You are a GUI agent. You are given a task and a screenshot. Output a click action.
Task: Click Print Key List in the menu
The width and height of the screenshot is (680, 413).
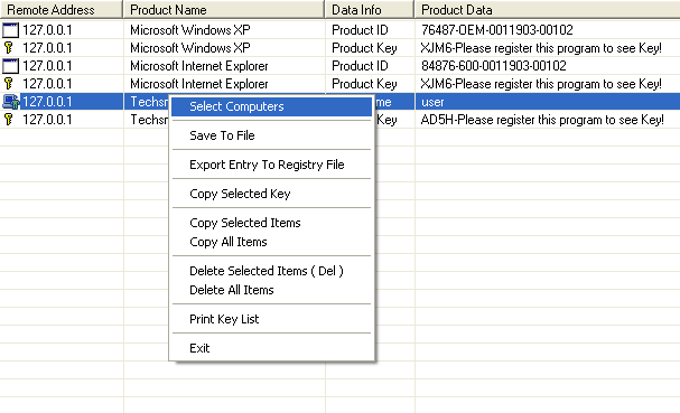(271, 319)
